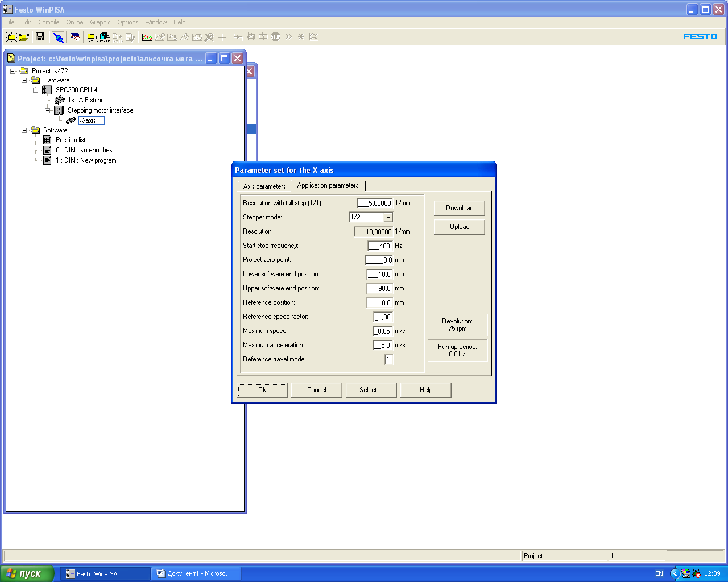Click the Save floppy disk toolbar icon

[x=40, y=37]
